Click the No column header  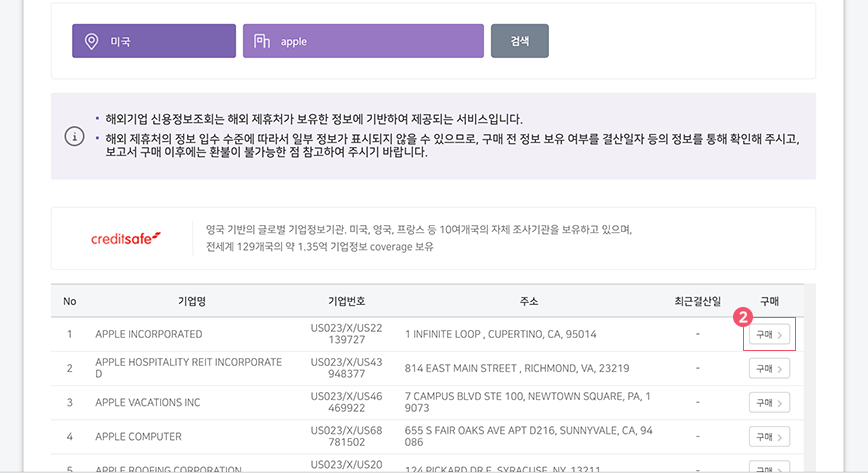pos(70,301)
